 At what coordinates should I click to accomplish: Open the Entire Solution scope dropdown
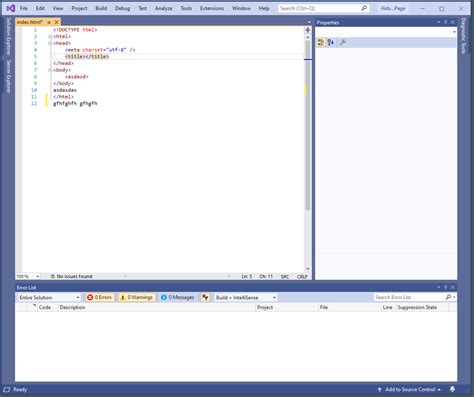point(49,297)
